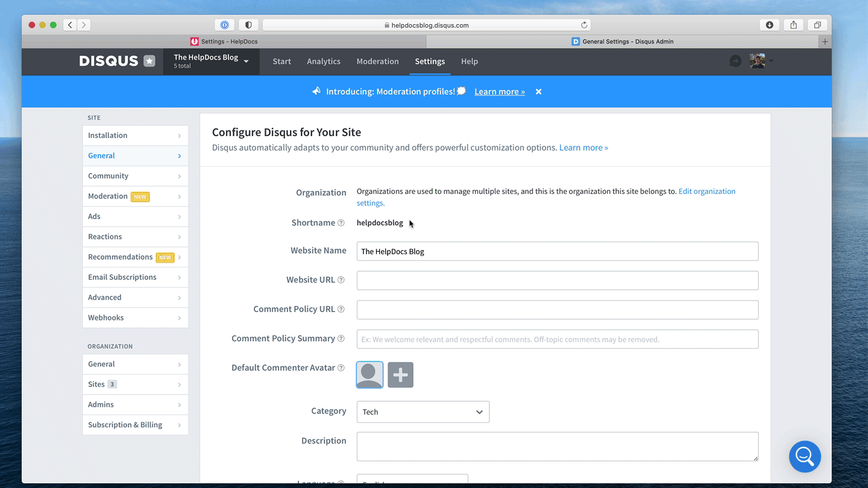Click the helpdocsblog shortname text
The width and height of the screenshot is (868, 488).
coord(380,223)
